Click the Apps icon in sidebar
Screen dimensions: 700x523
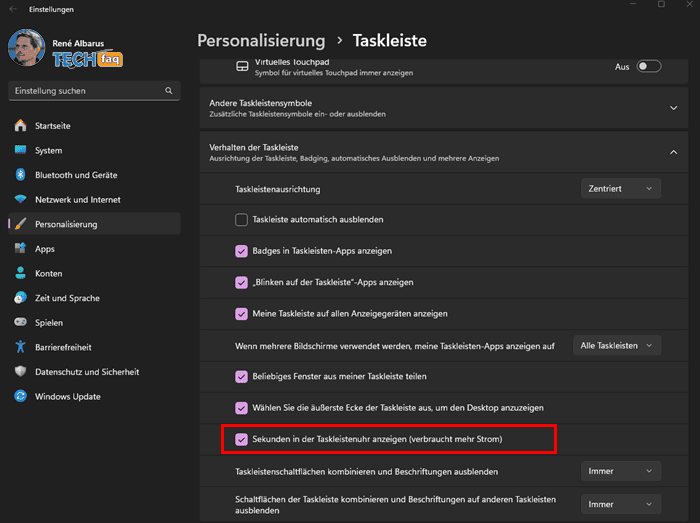[x=21, y=248]
